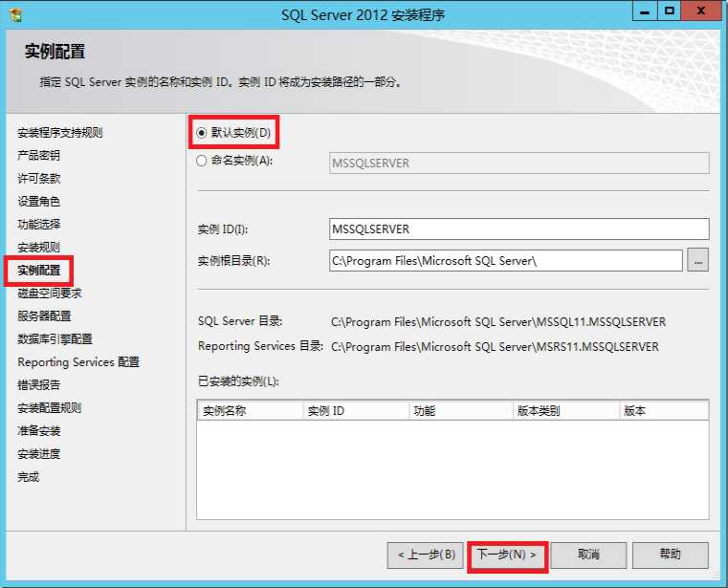This screenshot has width=728, height=588.
Task: Click the 安装进度 step
Action: click(x=38, y=454)
